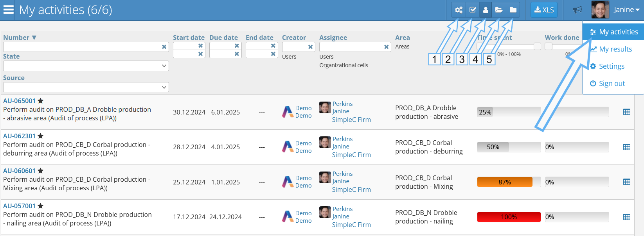Open the hamburger main menu
Screen dimensions: 644x236
[x=8, y=10]
